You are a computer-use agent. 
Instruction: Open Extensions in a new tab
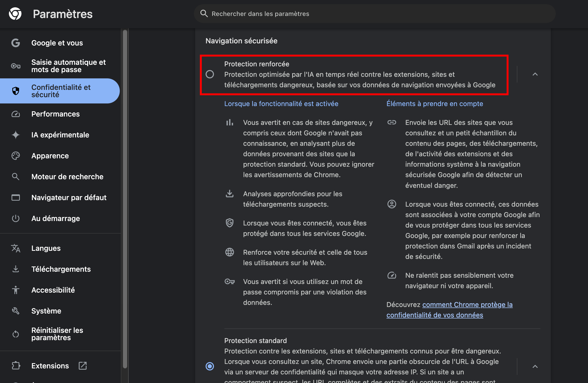[82, 366]
